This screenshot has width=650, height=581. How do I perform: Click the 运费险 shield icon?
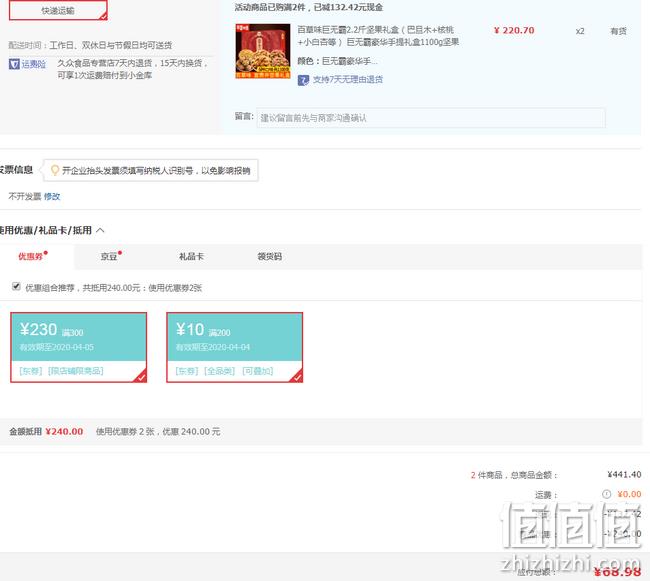14,64
